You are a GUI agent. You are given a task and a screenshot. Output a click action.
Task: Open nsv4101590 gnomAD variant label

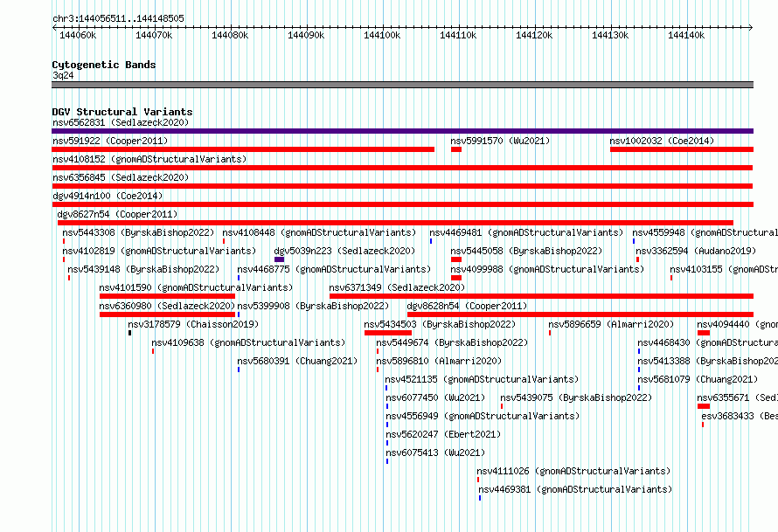tap(196, 287)
